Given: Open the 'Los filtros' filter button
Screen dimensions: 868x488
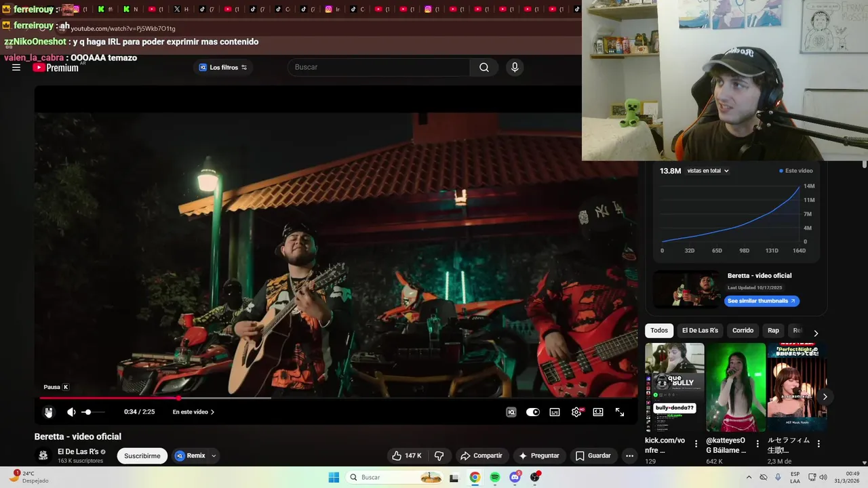Looking at the screenshot, I should pos(222,67).
